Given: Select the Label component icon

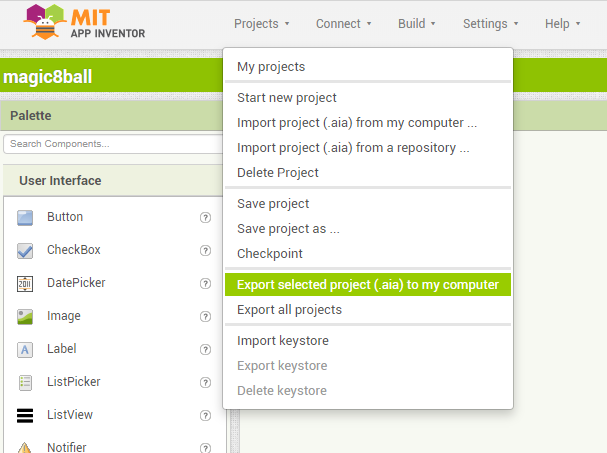Looking at the screenshot, I should [26, 349].
